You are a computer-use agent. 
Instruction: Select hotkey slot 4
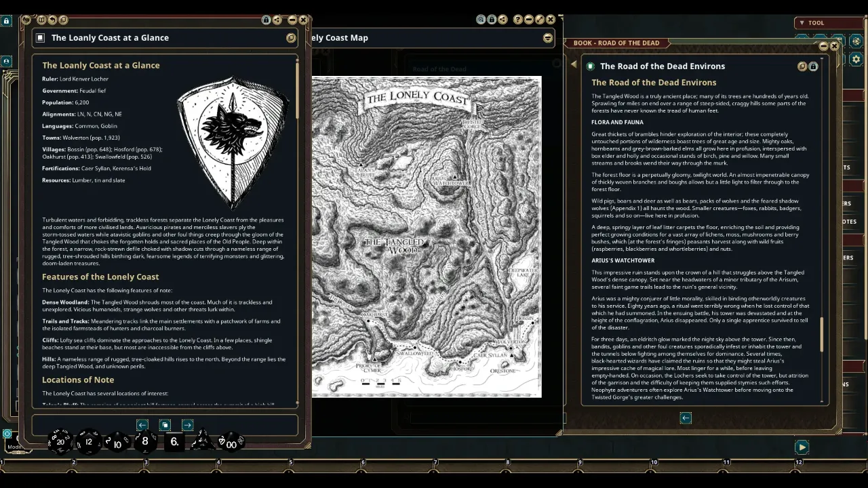pos(254,469)
